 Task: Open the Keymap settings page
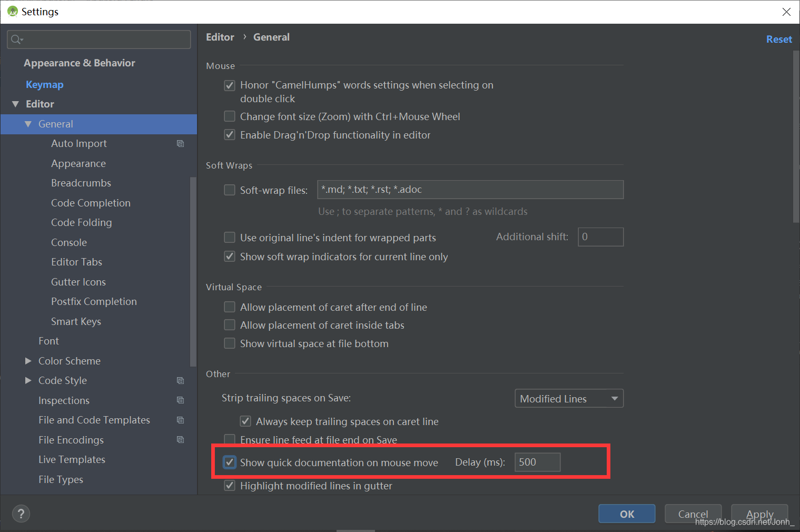(x=45, y=85)
